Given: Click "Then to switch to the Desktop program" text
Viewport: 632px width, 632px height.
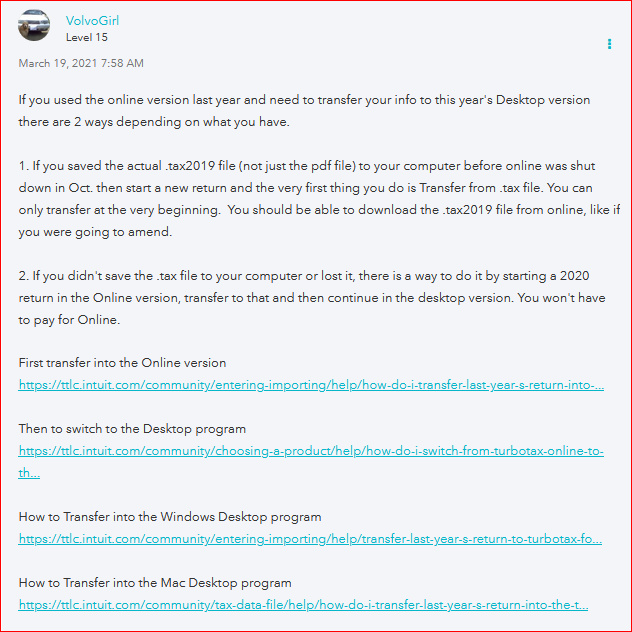Looking at the screenshot, I should 132,429.
